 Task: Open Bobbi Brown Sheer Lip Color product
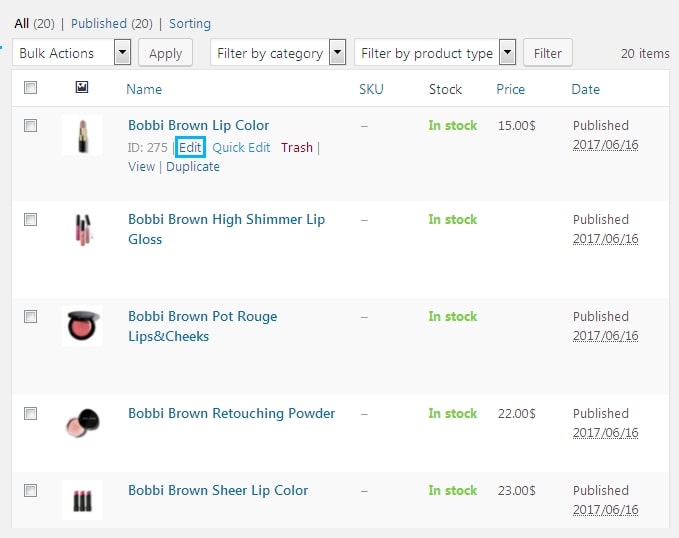(218, 490)
